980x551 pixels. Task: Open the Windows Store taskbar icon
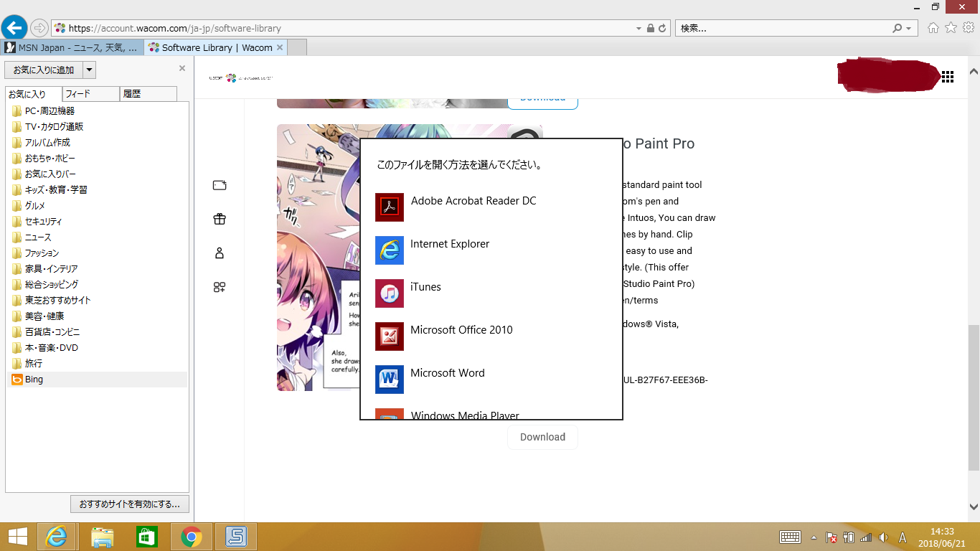pos(147,537)
